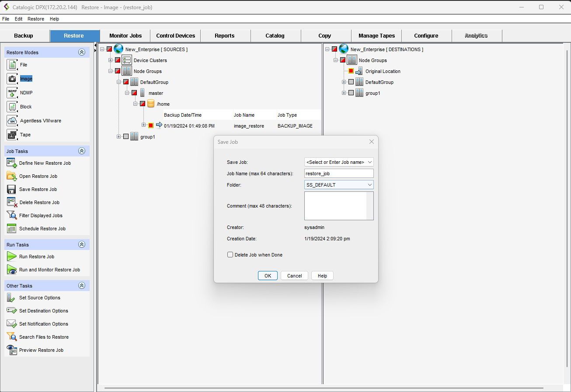Open Filter Displayed Jobs funnel icon
571x392 pixels.
tap(12, 215)
